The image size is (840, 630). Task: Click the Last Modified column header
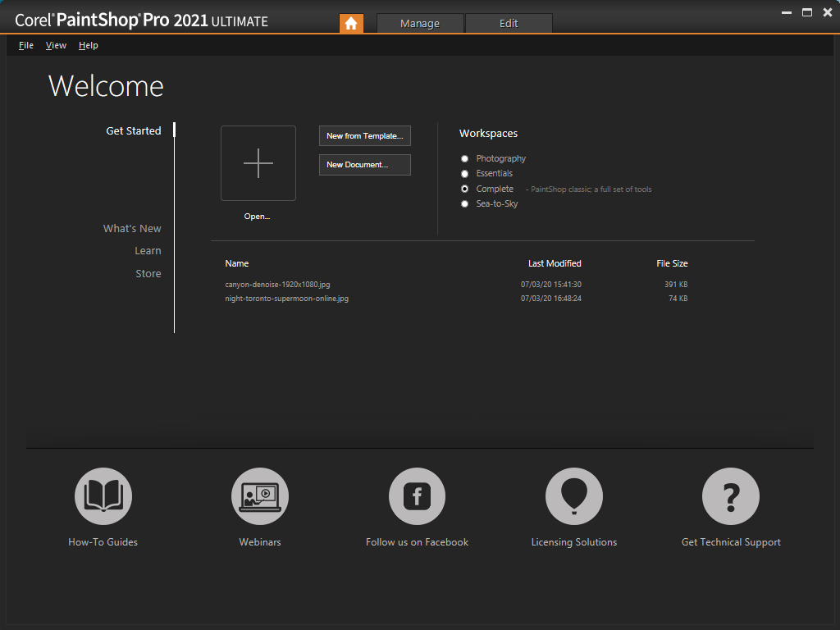point(555,263)
